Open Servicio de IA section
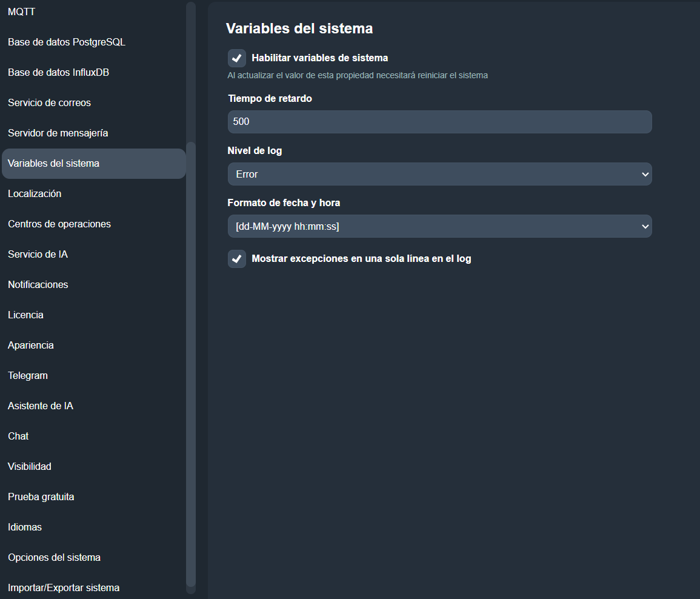The height and width of the screenshot is (599, 700). 38,254
